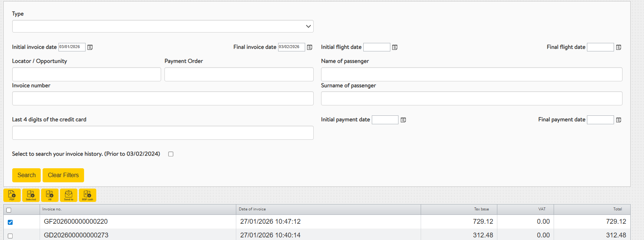Enable invoice history search checkbox
The image size is (644, 240).
(171, 154)
